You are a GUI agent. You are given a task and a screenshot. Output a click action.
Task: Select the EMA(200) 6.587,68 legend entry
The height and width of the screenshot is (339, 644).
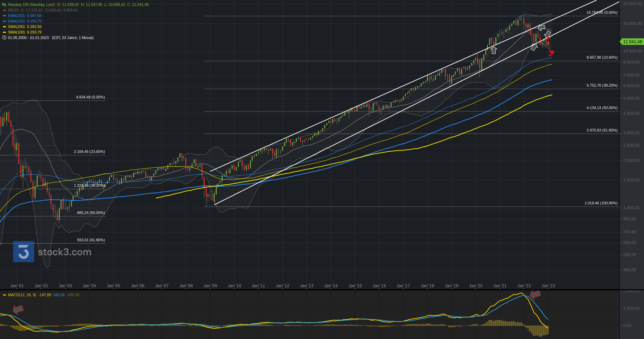click(x=25, y=16)
